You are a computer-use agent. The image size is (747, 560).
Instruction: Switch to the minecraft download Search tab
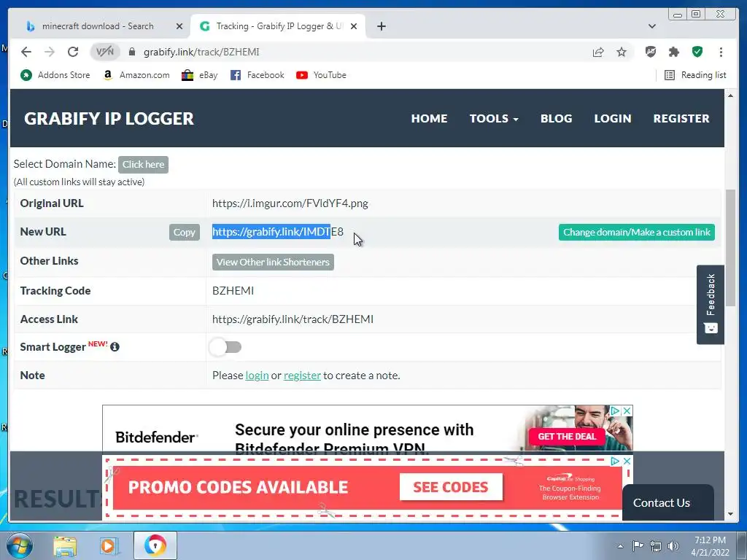click(98, 26)
